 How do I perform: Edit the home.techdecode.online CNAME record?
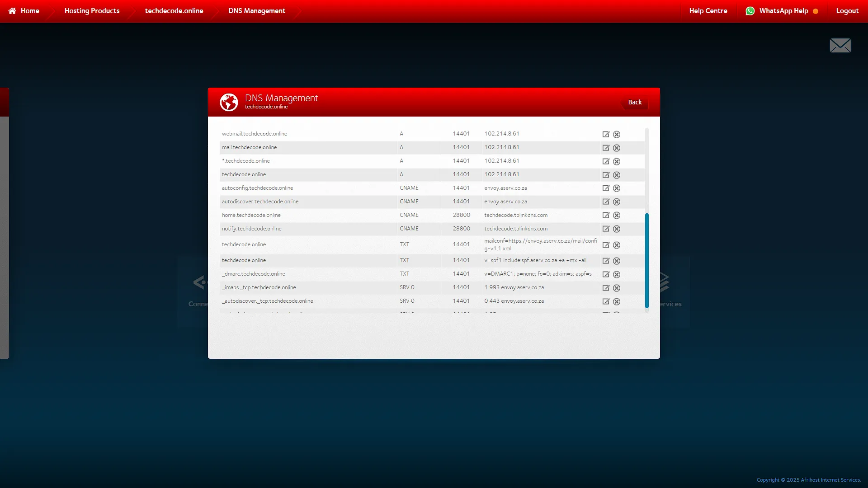pos(606,215)
